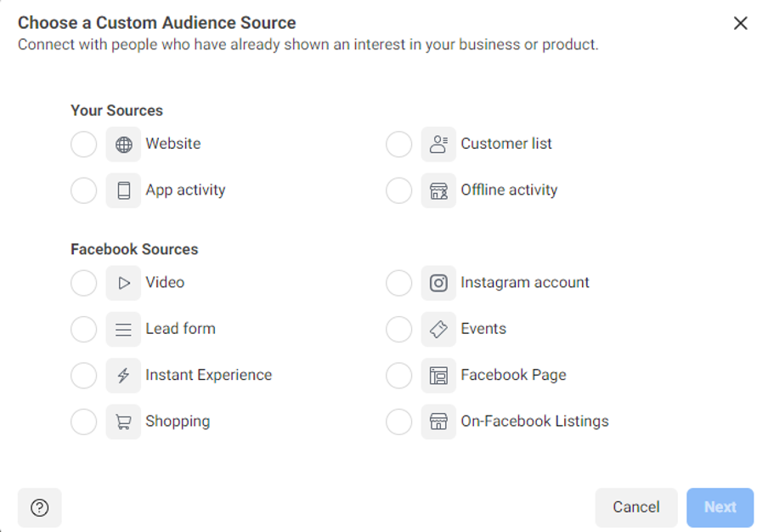Select the Video play icon
Image resolution: width=768 pixels, height=532 pixels.
click(123, 282)
